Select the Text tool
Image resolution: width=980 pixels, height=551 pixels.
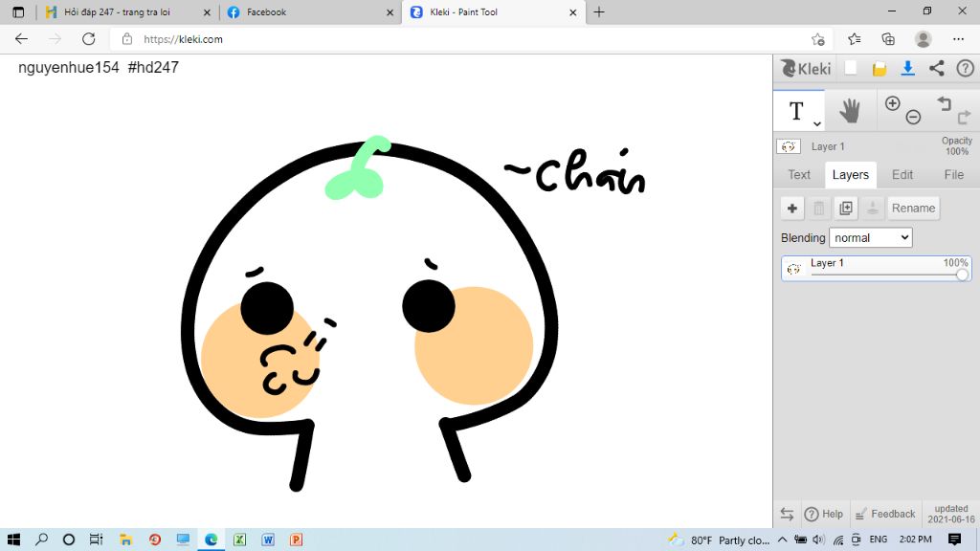pyautogui.click(x=795, y=111)
